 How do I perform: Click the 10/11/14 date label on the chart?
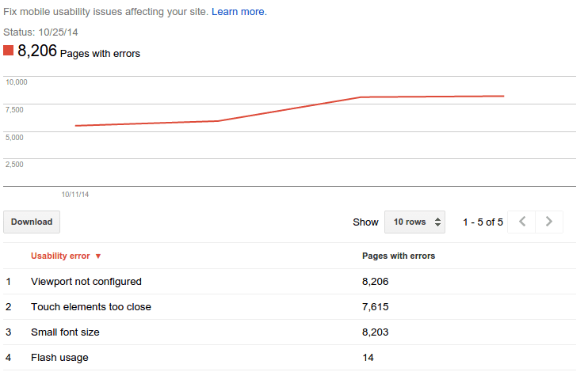tap(75, 194)
